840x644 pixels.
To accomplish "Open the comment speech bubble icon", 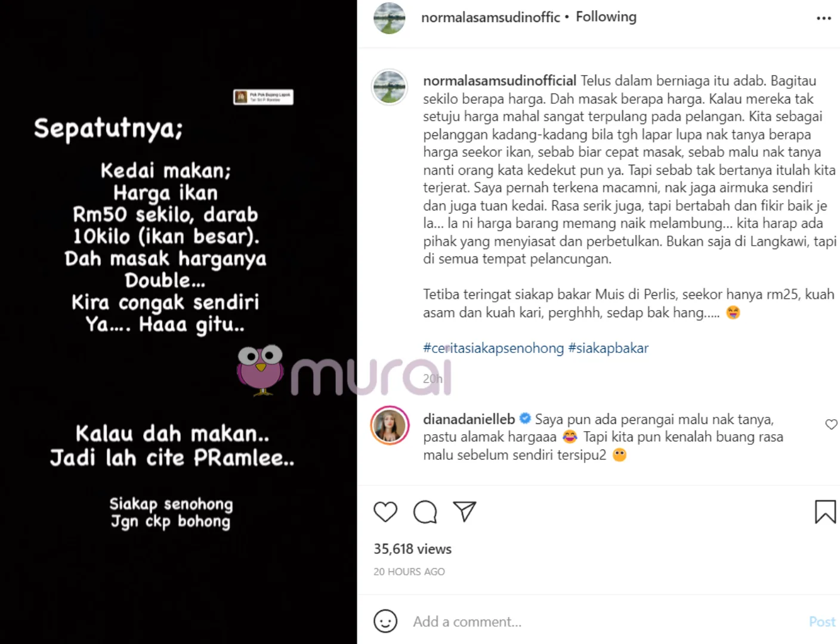I will point(425,512).
